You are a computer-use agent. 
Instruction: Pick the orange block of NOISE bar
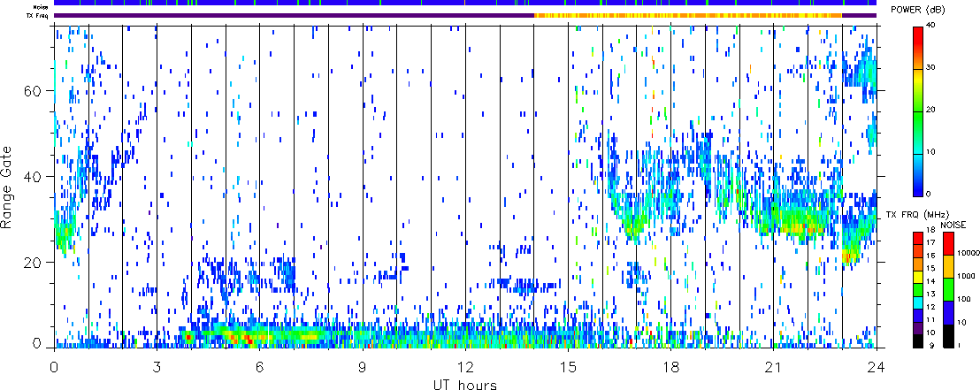949,267
